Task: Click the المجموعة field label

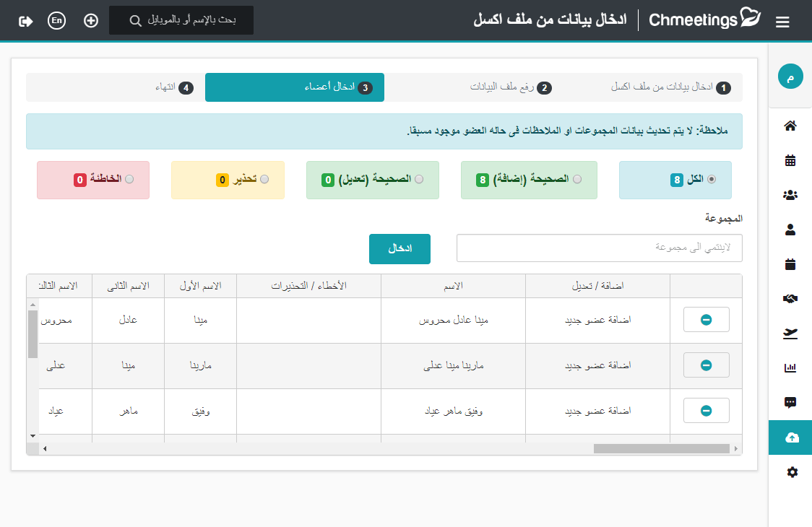Action: [x=723, y=219]
